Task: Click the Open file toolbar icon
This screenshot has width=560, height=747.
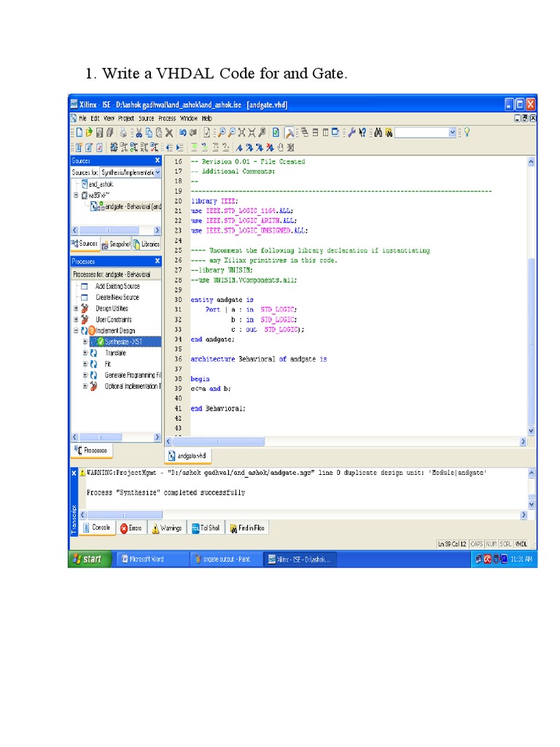Action: pyautogui.click(x=89, y=133)
